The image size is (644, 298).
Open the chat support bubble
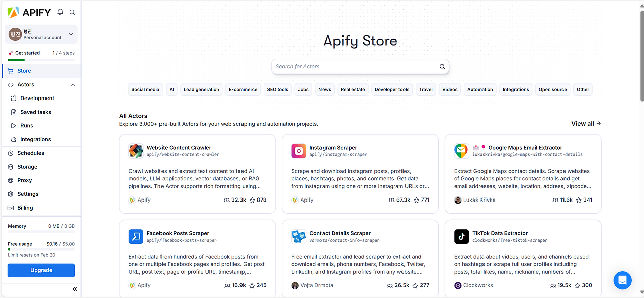click(622, 280)
